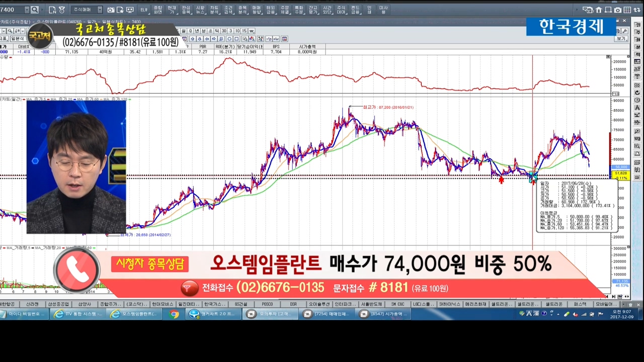Viewport: 644px width, 362px height.
Task: Click the home icon at top right
Action: [x=599, y=10]
